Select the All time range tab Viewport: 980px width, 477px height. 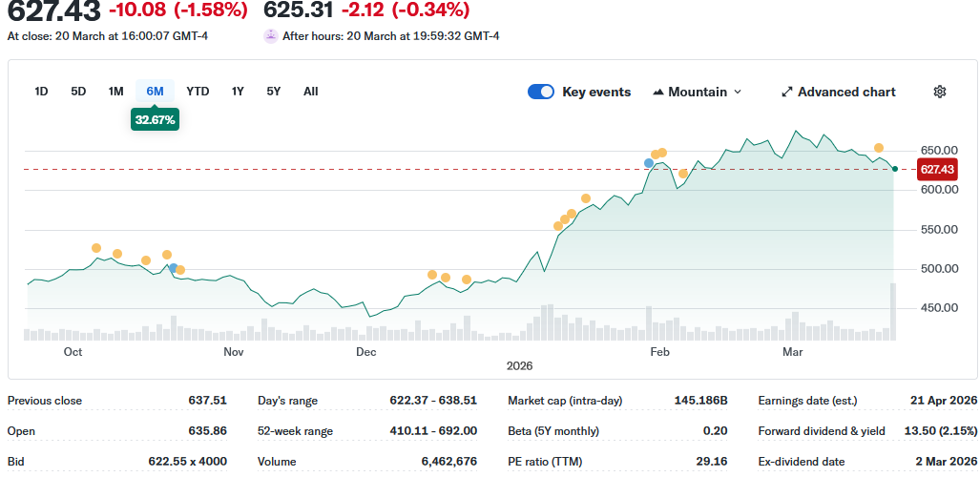tap(310, 92)
